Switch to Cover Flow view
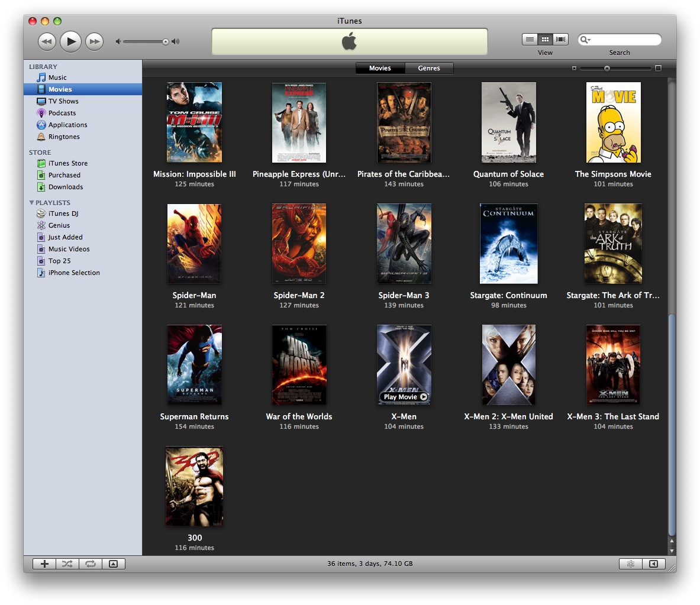The image size is (700, 605). tap(560, 39)
